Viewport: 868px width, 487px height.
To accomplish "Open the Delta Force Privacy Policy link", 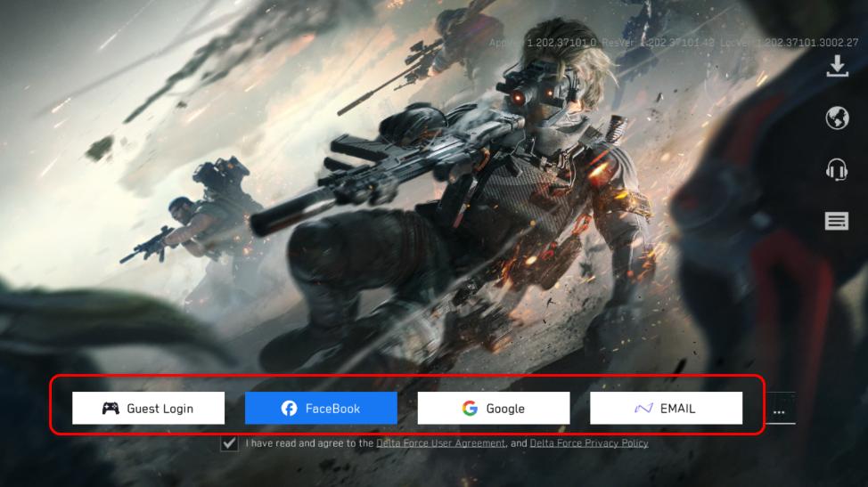I will [x=589, y=443].
